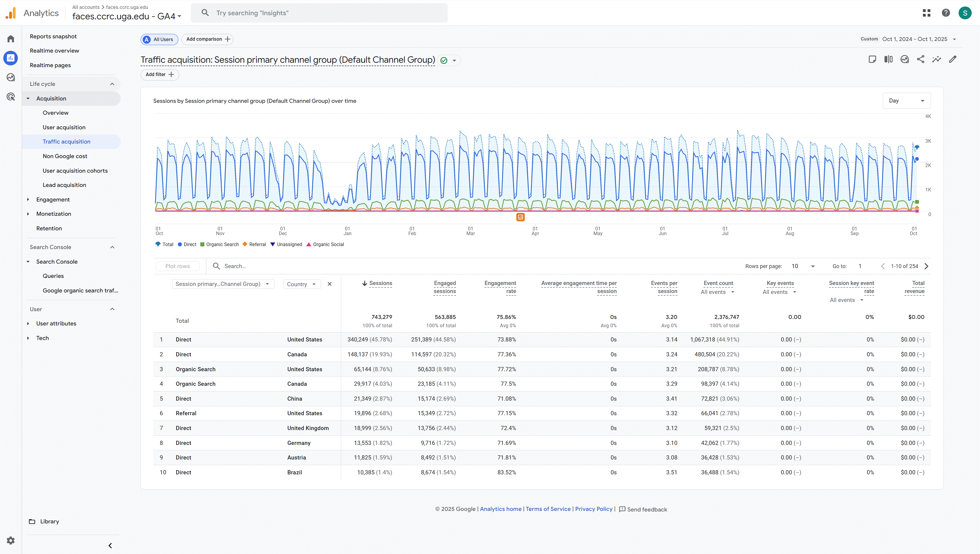Open the Google apps grid icon
Screen dimensions: 980x554
[926, 13]
